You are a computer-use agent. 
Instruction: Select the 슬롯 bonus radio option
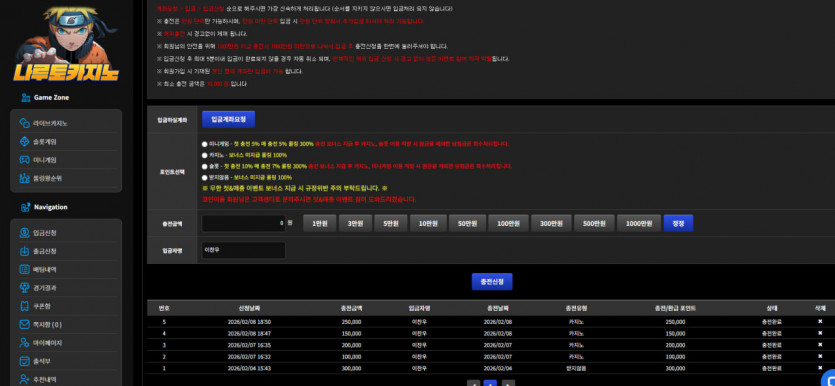pyautogui.click(x=205, y=166)
